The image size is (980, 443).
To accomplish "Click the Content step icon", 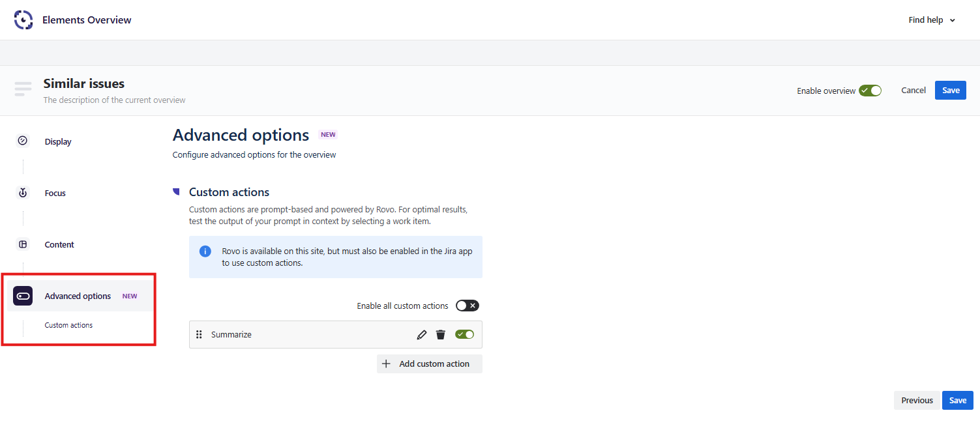I will click(23, 244).
